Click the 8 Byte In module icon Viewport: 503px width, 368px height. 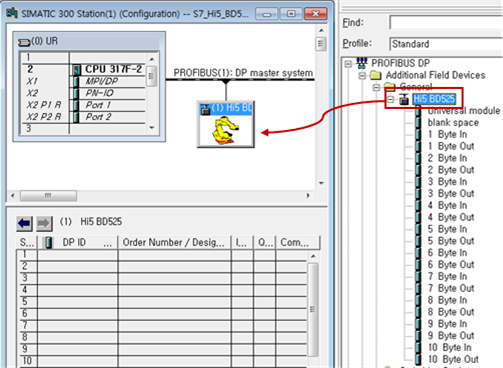[418, 300]
